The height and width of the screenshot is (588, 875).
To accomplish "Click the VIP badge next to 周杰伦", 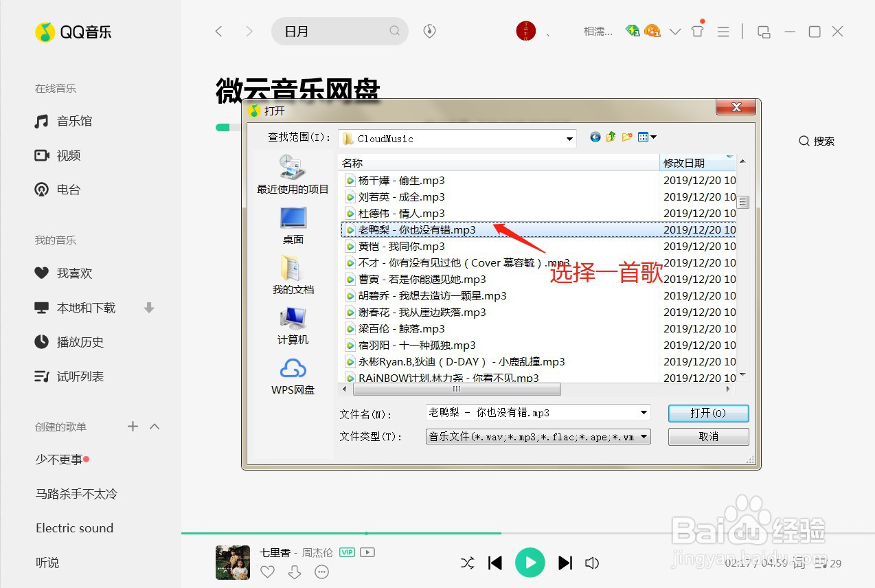I will point(347,552).
